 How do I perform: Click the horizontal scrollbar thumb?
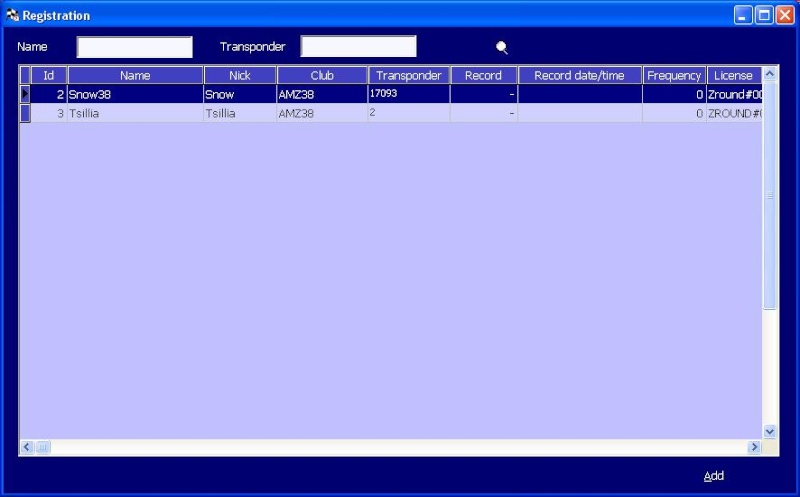tap(43, 448)
